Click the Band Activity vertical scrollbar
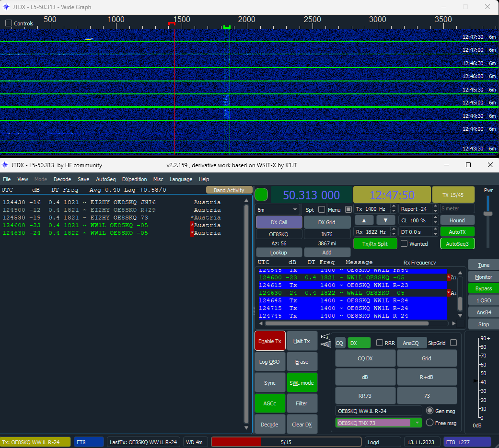This screenshot has width=499, height=448. 246,314
